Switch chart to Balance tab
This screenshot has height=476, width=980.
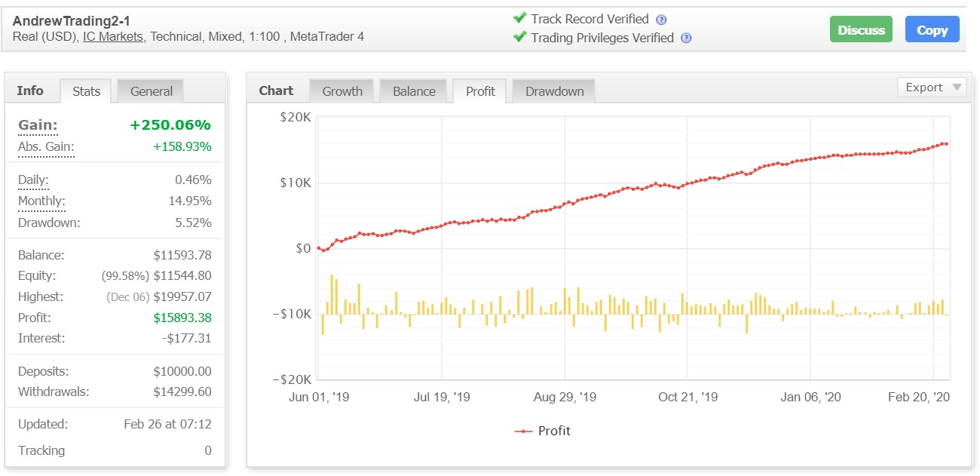(414, 91)
